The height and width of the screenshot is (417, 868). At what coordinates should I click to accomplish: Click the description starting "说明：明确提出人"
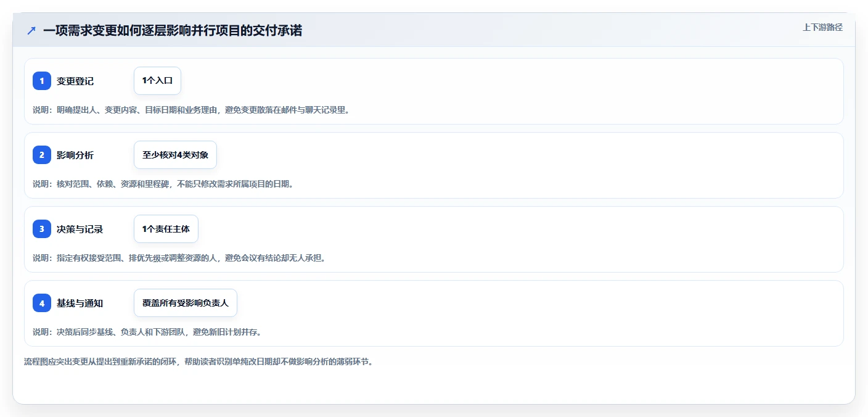pos(191,110)
